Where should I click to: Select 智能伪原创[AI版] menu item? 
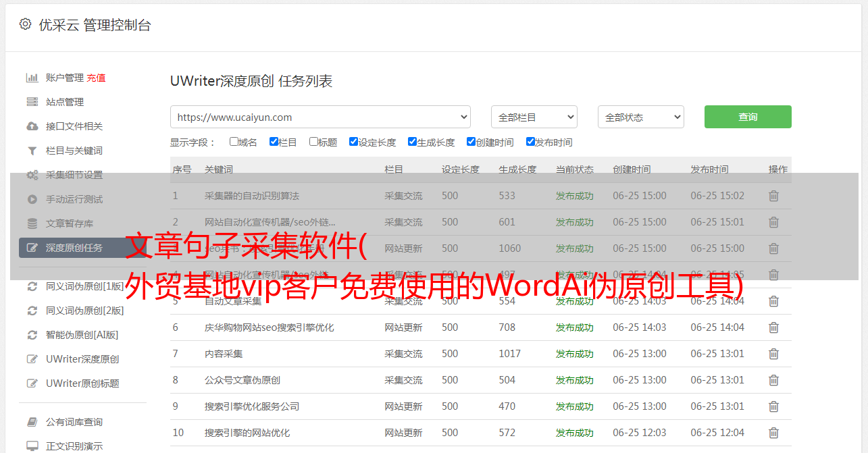pyautogui.click(x=82, y=335)
